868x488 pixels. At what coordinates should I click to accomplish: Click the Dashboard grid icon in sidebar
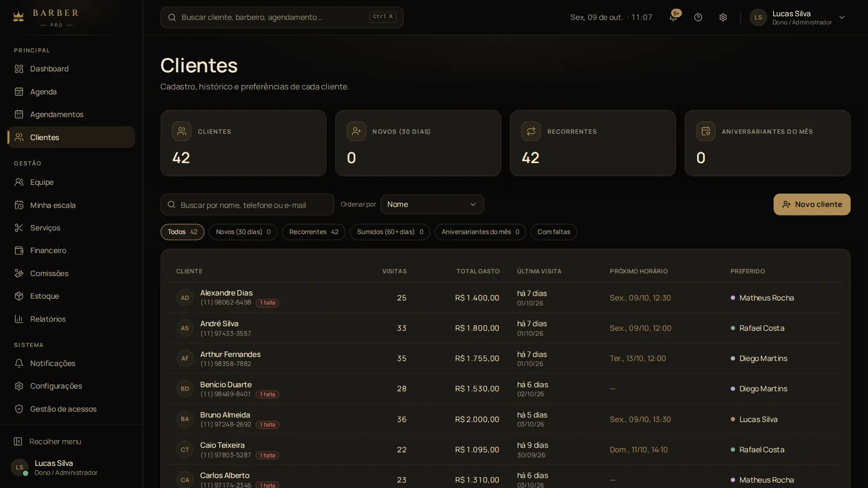click(x=19, y=69)
